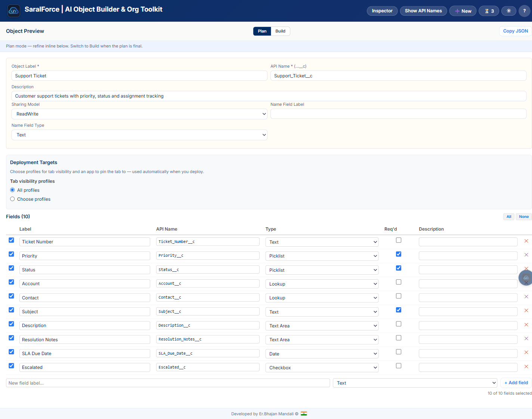Remove the Priority field with its X icon
Viewport: 532px width, 419px height.
(526, 255)
